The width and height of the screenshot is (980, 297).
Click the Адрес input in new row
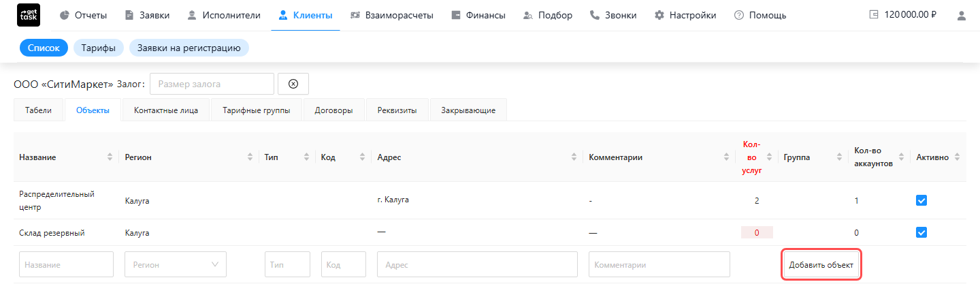click(x=477, y=264)
